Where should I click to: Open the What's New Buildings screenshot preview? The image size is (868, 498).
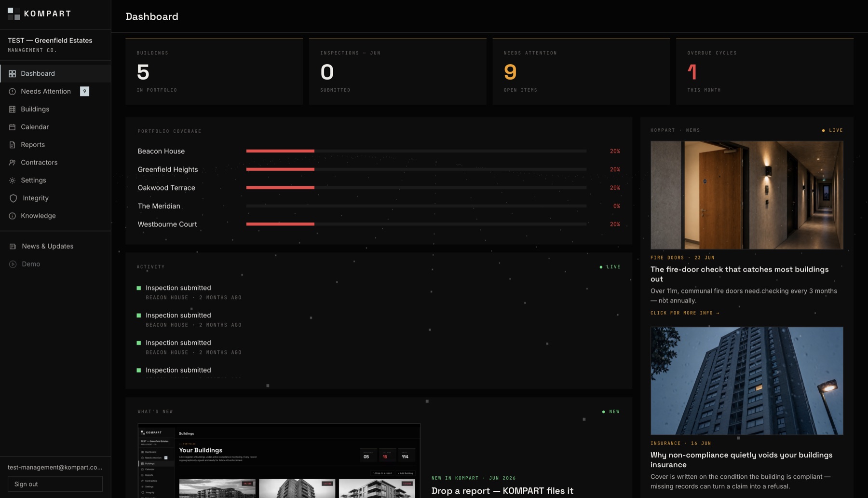(x=279, y=461)
